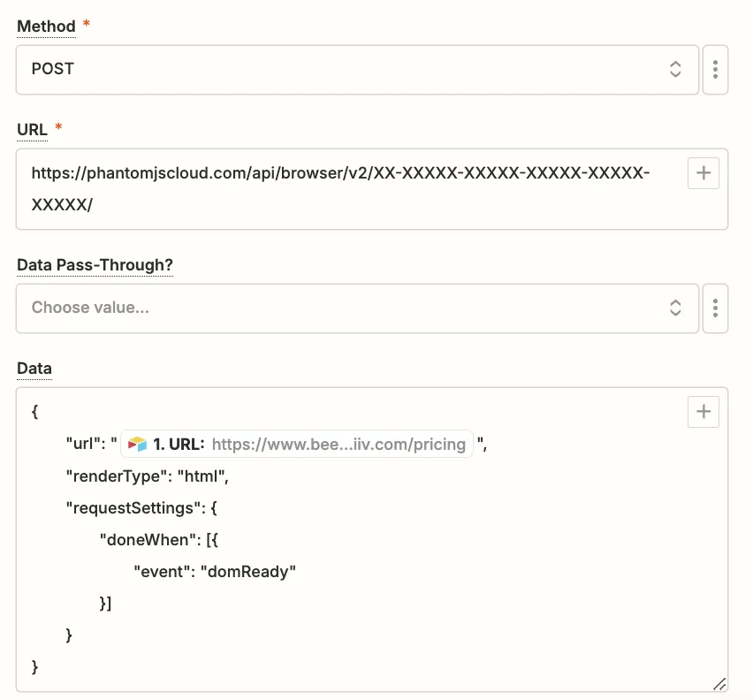Image resolution: width=753 pixels, height=700 pixels.
Task: Click the "renderType": "html" line
Action: coord(147,476)
